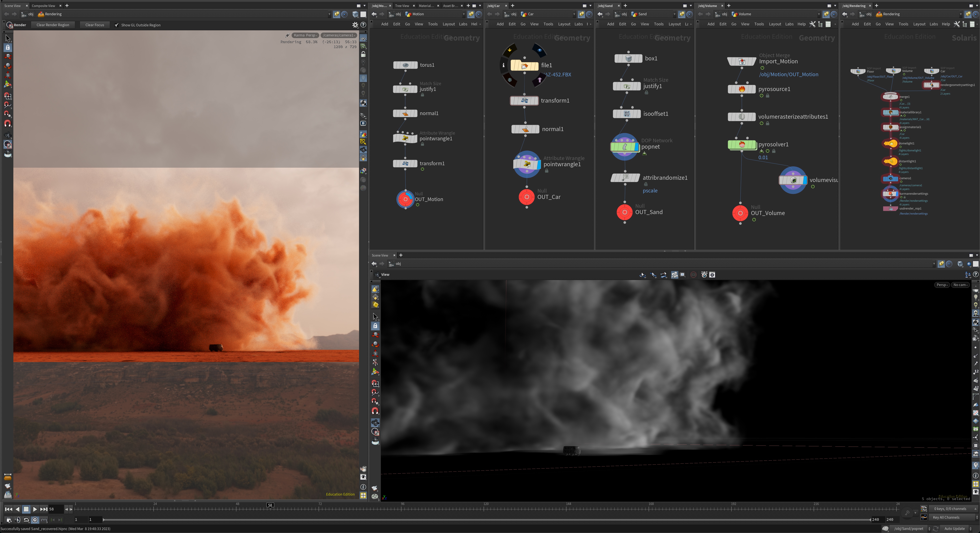Open the Auto Update mode dropdown

956,529
